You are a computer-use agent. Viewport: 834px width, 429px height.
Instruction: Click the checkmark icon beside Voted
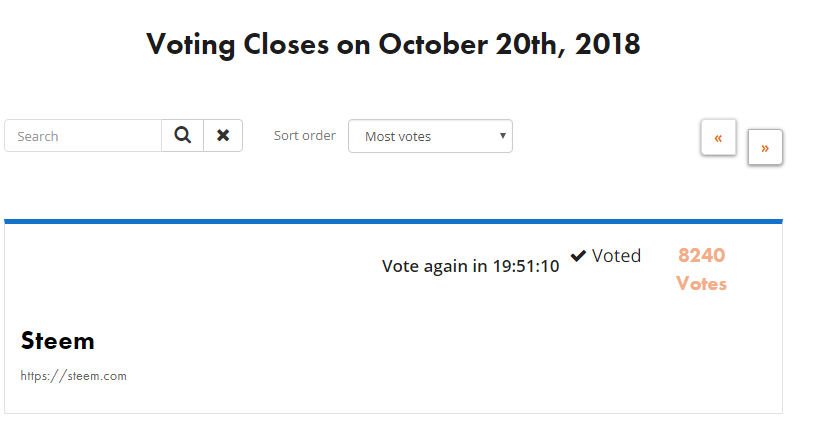point(578,256)
